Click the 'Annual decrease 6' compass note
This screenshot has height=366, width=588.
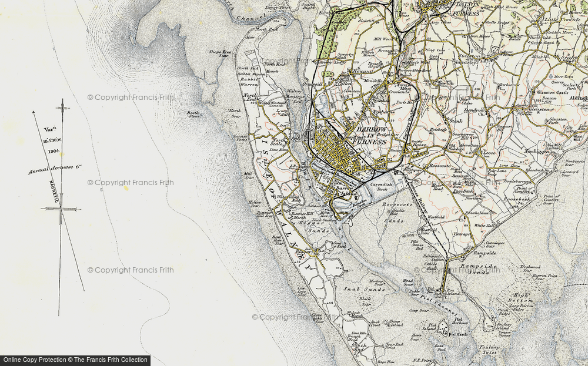[x=55, y=170]
